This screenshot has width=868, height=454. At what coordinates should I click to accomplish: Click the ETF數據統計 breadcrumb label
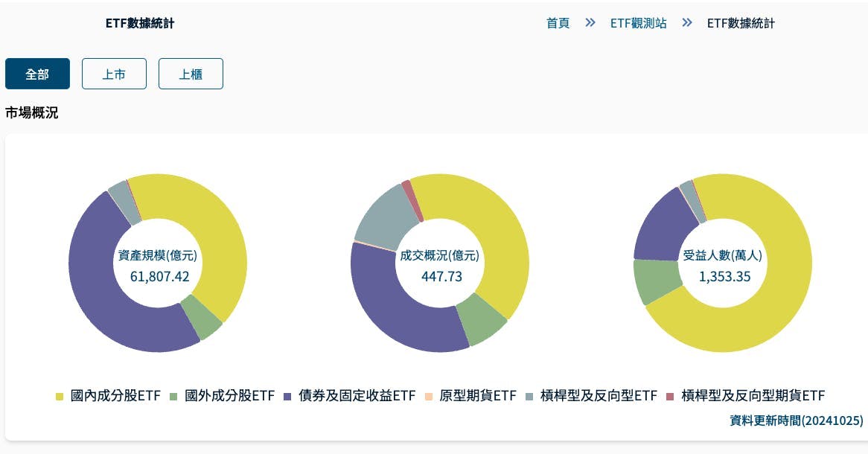tap(741, 23)
